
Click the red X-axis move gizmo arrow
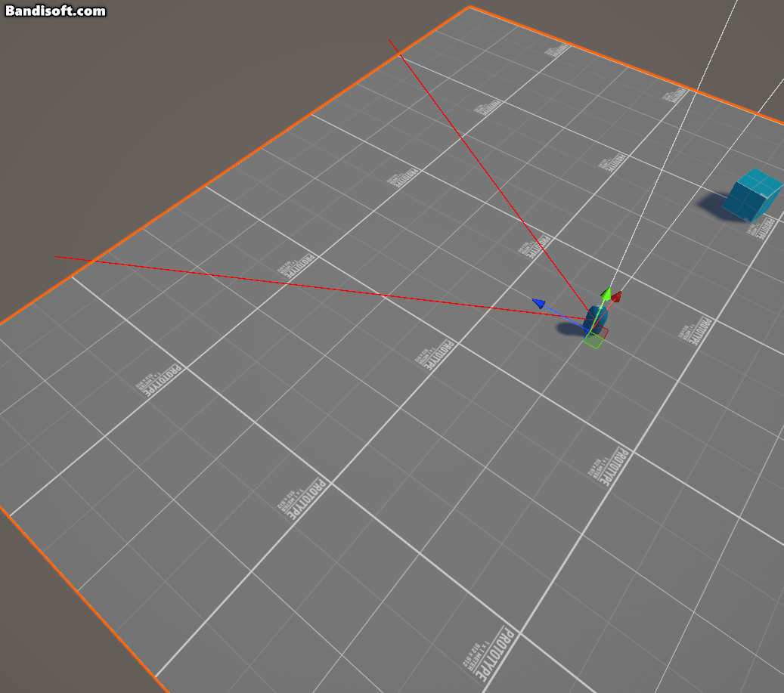tap(616, 297)
